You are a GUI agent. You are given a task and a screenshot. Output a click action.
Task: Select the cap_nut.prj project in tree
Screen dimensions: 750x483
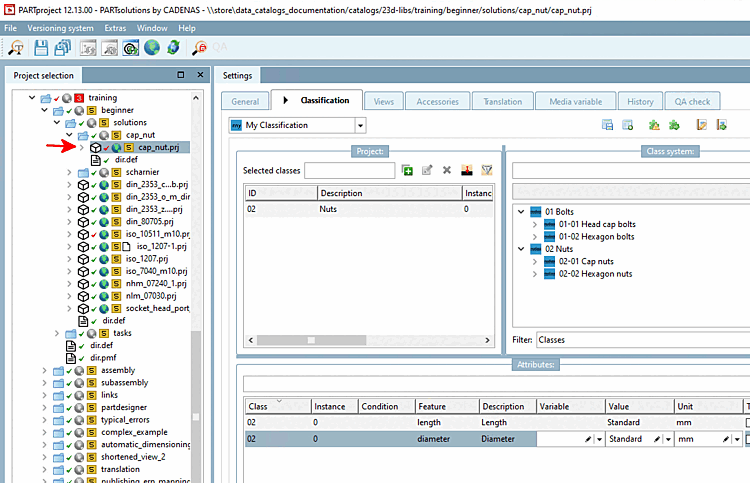[x=158, y=147]
